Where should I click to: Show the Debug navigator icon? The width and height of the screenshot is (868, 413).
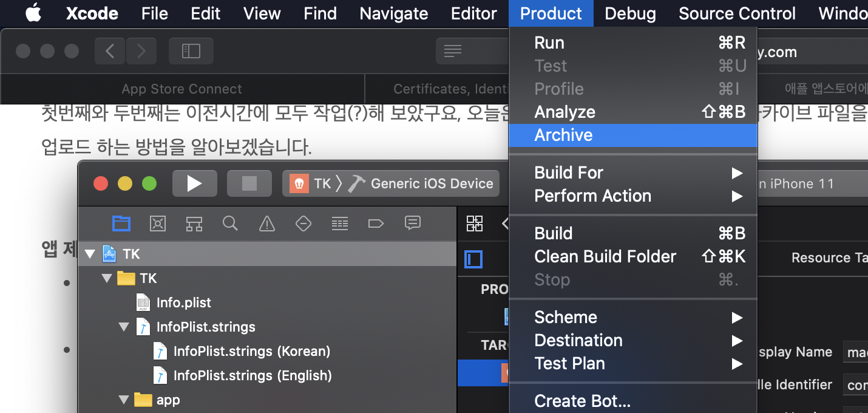point(340,224)
